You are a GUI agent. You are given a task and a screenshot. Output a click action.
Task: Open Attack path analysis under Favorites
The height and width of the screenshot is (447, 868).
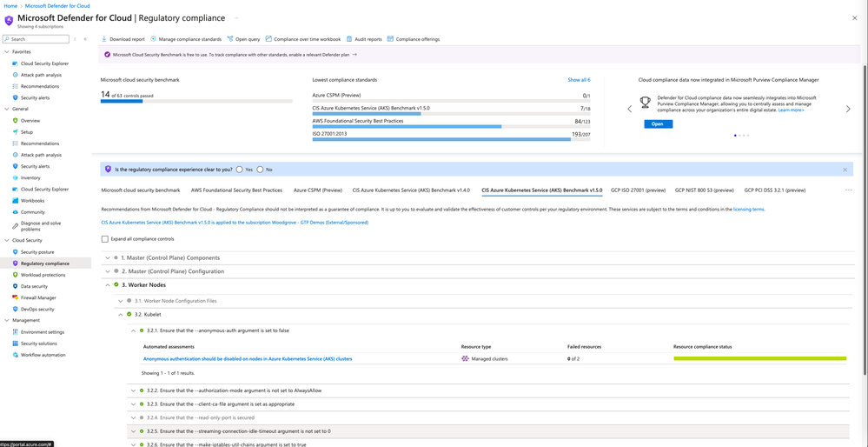click(41, 75)
